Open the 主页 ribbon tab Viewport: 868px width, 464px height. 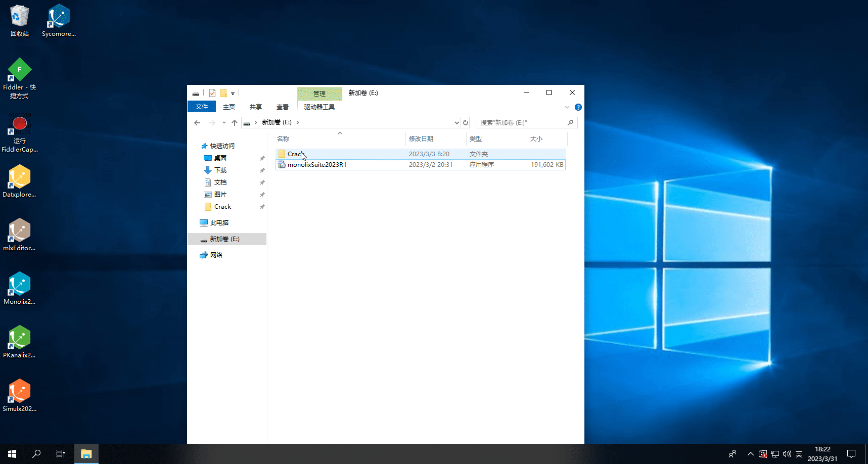[229, 107]
